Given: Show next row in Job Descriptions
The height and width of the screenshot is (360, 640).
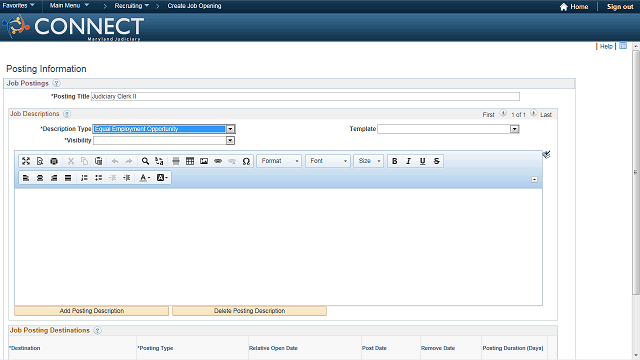Looking at the screenshot, I should (x=533, y=113).
